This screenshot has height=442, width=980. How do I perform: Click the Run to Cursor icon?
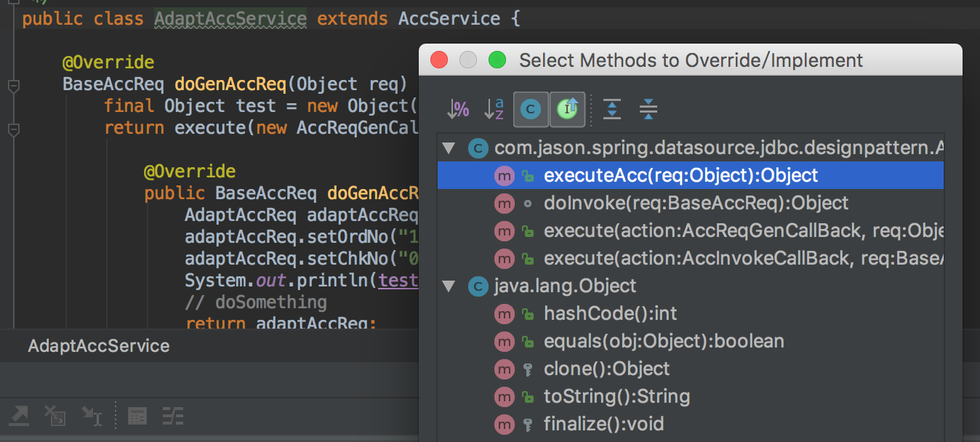click(x=92, y=415)
